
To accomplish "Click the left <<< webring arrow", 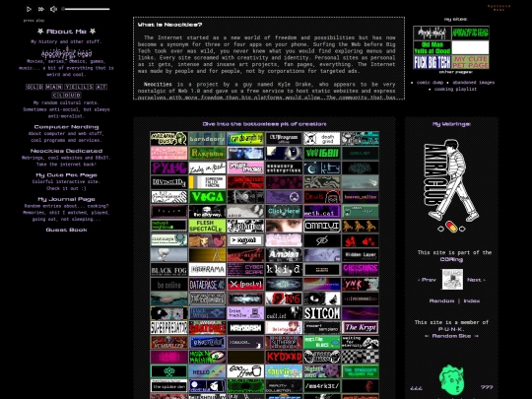I will click(x=416, y=387).
